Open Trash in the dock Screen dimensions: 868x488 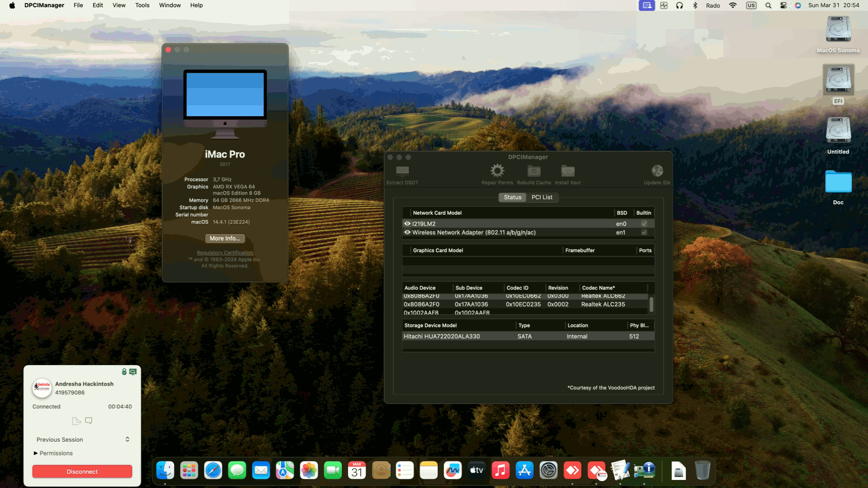(x=702, y=471)
